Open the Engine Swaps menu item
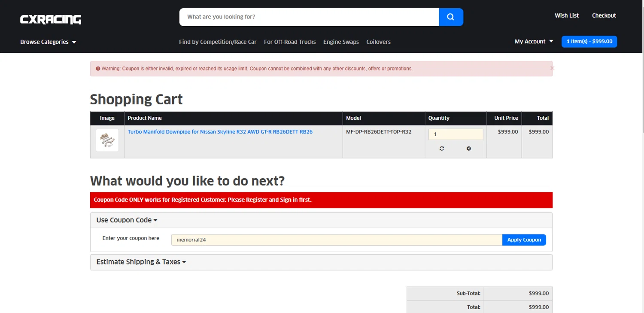Viewport: 644px width, 313px height. 341,42
